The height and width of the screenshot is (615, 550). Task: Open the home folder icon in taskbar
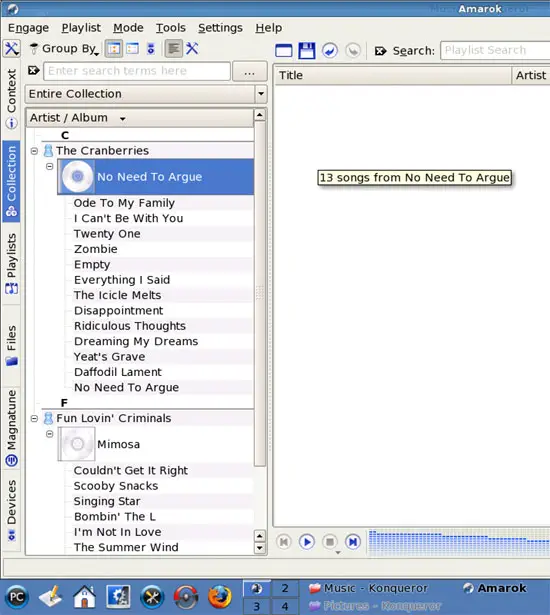84,597
